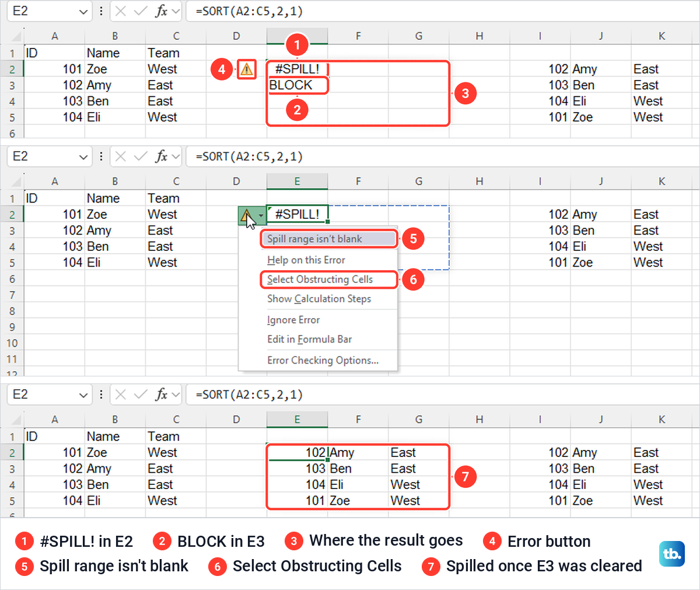Click Insert Function fx in middle screenshot
Viewport: 700px width, 590px height.
pos(162,156)
